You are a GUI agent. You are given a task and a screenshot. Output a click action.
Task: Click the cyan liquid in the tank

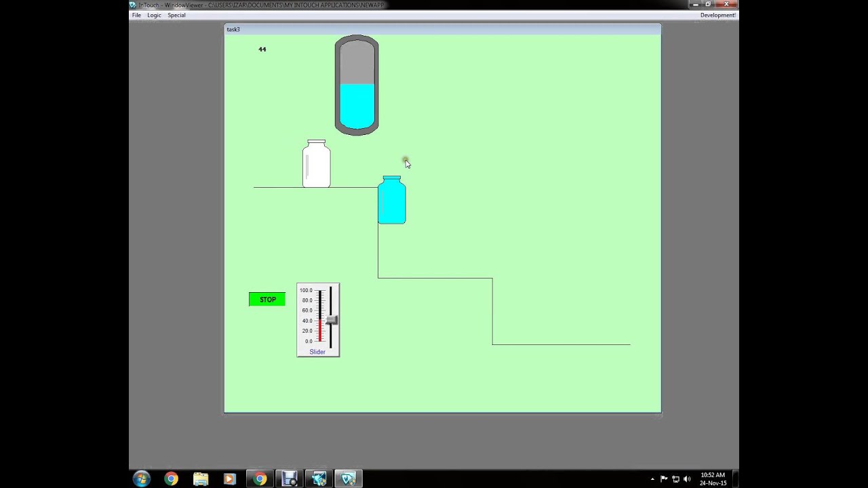pyautogui.click(x=357, y=106)
